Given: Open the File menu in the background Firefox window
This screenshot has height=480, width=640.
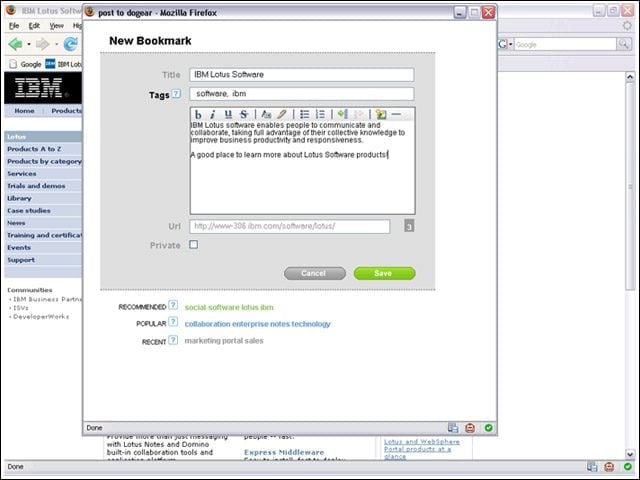Looking at the screenshot, I should pyautogui.click(x=14, y=26).
